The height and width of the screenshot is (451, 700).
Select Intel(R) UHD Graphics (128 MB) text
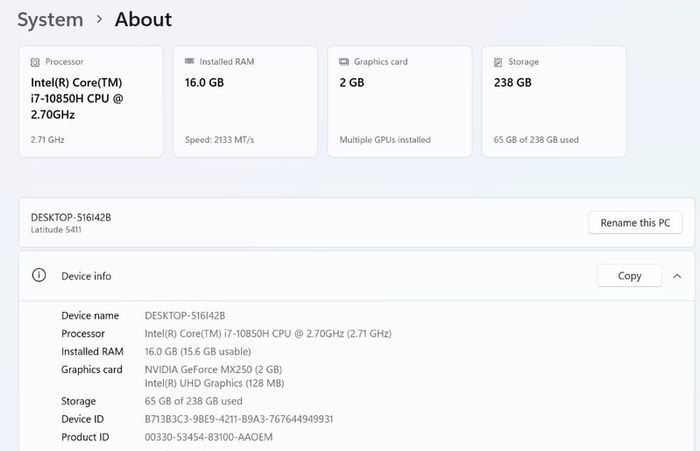click(x=214, y=383)
